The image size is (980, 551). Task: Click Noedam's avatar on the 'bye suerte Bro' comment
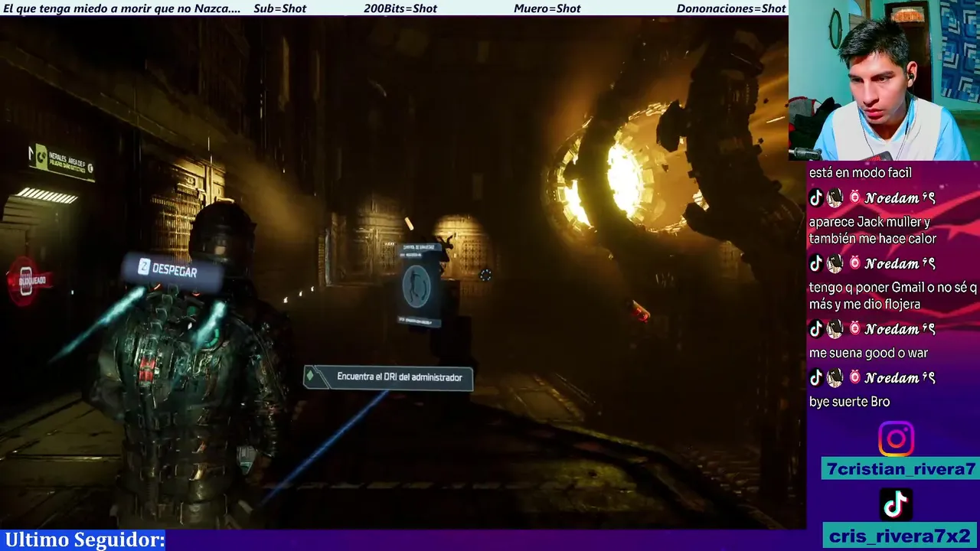tap(835, 378)
